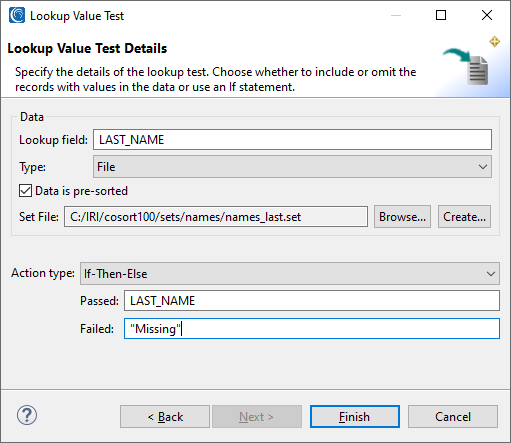The image size is (511, 443).
Task: Click into the Failed text field
Action: tap(312, 329)
